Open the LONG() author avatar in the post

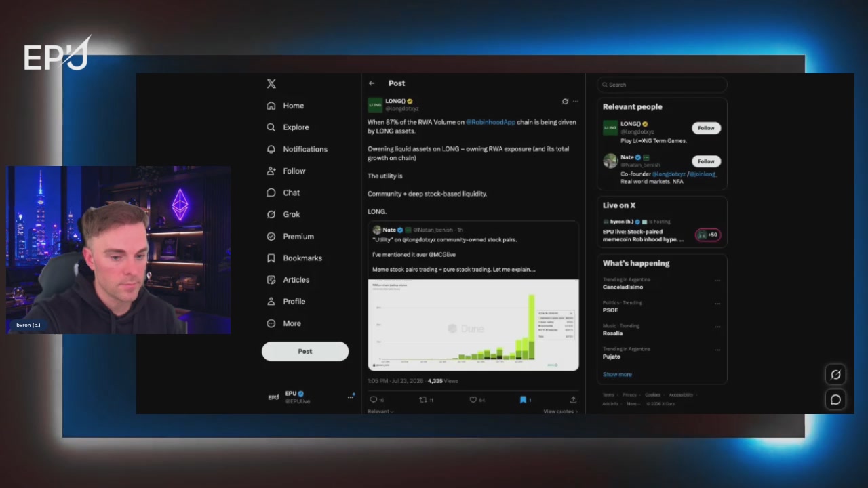375,104
